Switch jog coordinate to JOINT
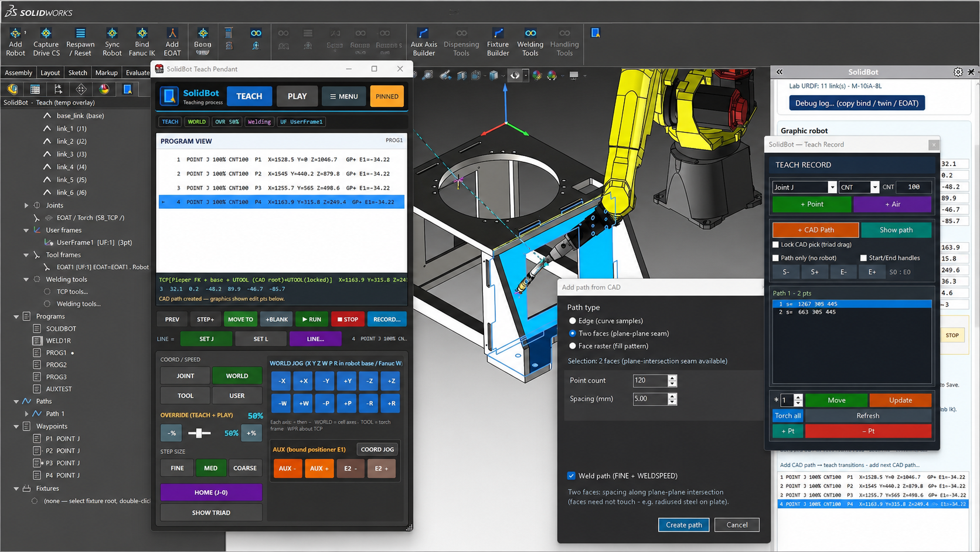This screenshot has height=552, width=980. coord(185,376)
